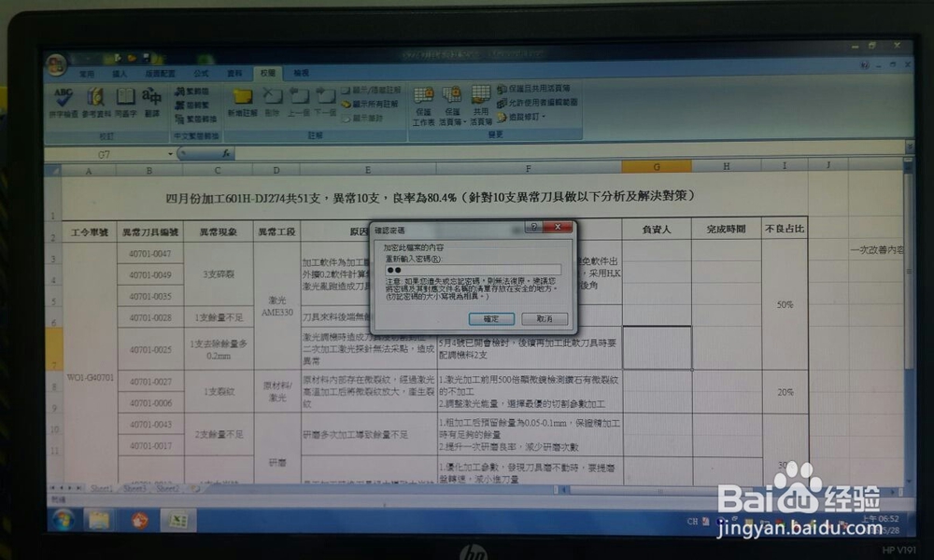The width and height of the screenshot is (934, 560).
Task: Open the 同義字 thesaurus
Action: pos(126,102)
